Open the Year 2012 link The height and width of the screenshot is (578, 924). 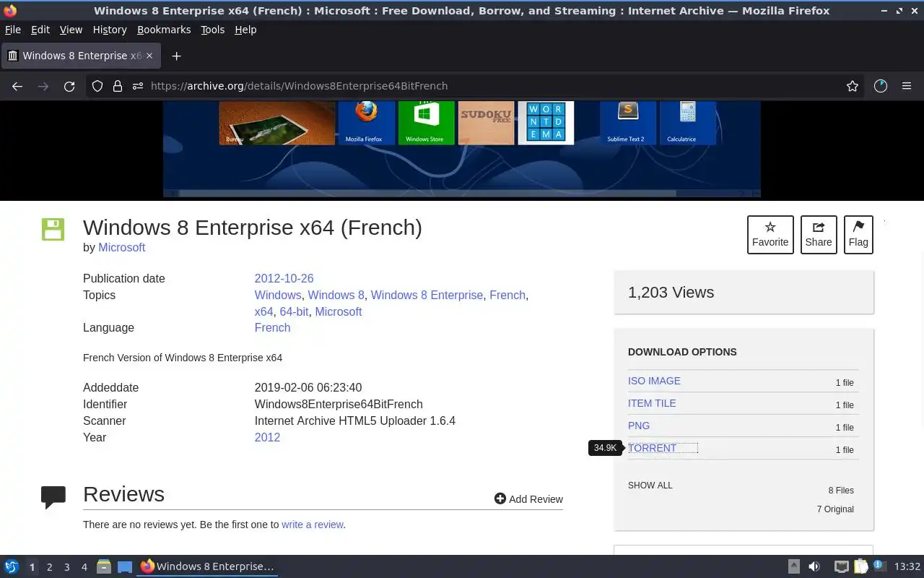(267, 437)
